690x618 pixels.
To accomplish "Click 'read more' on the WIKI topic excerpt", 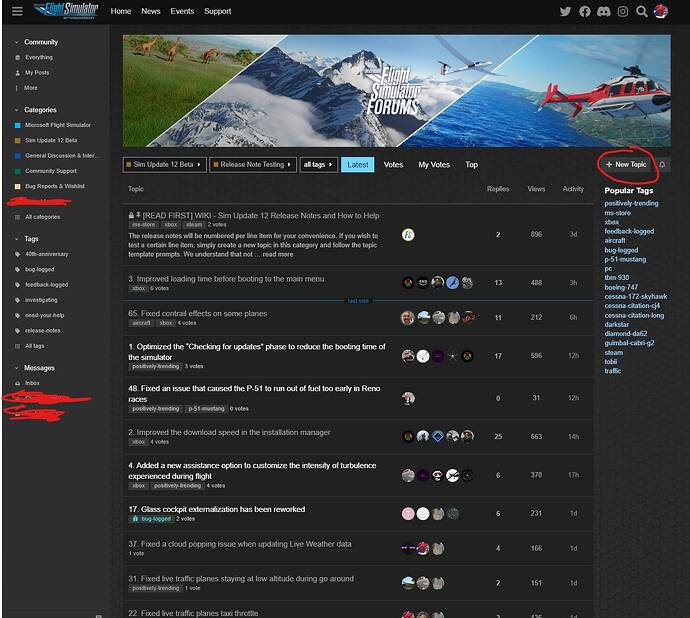I will pos(278,254).
